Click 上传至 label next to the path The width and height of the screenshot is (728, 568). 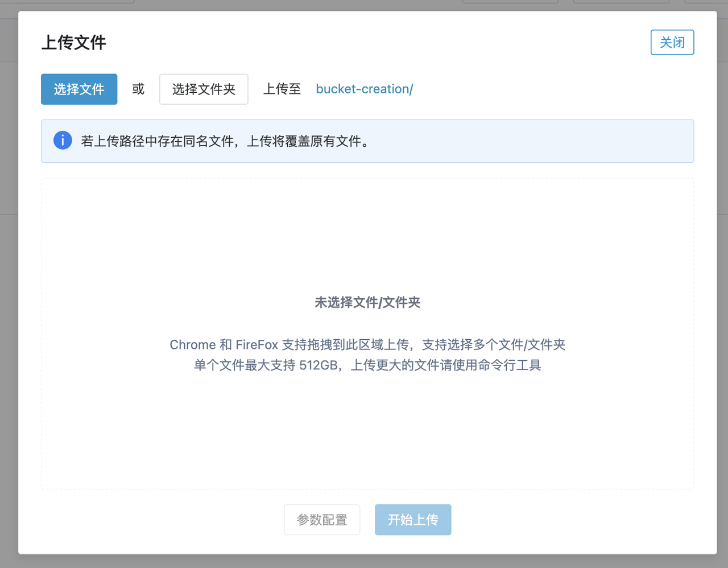[282, 89]
